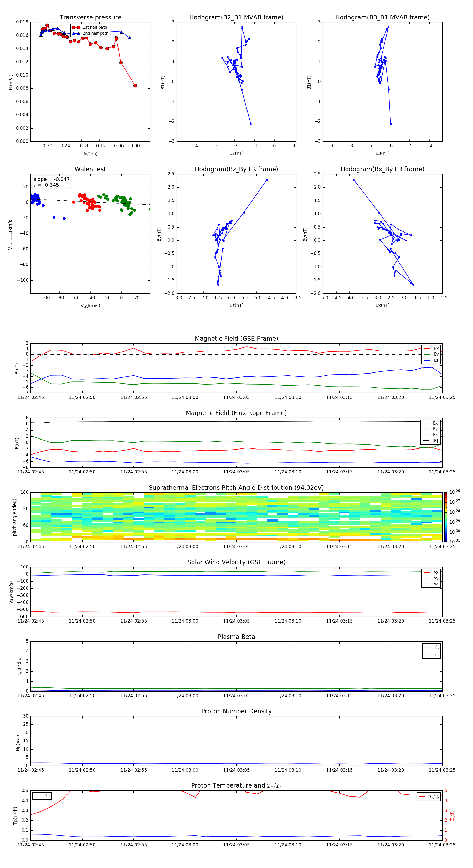Click the "Hodogram(B3_B1 MVAB frame)" title

(382, 18)
